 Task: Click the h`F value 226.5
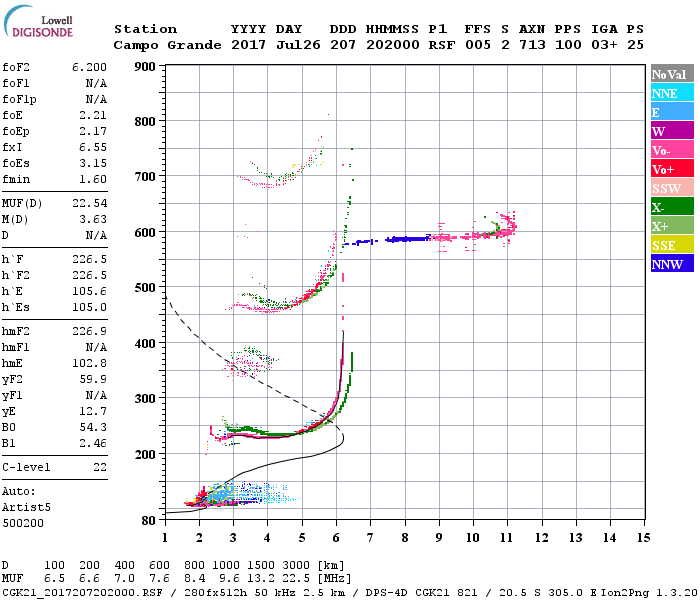(89, 259)
